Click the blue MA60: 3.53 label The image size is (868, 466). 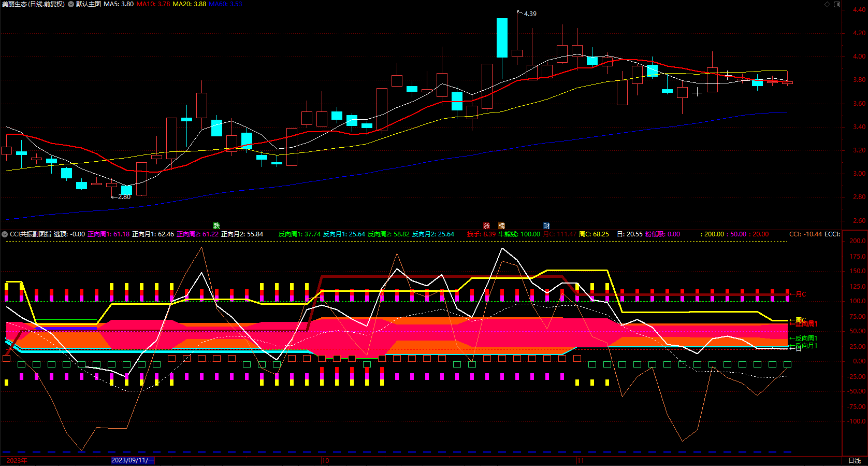[225, 4]
